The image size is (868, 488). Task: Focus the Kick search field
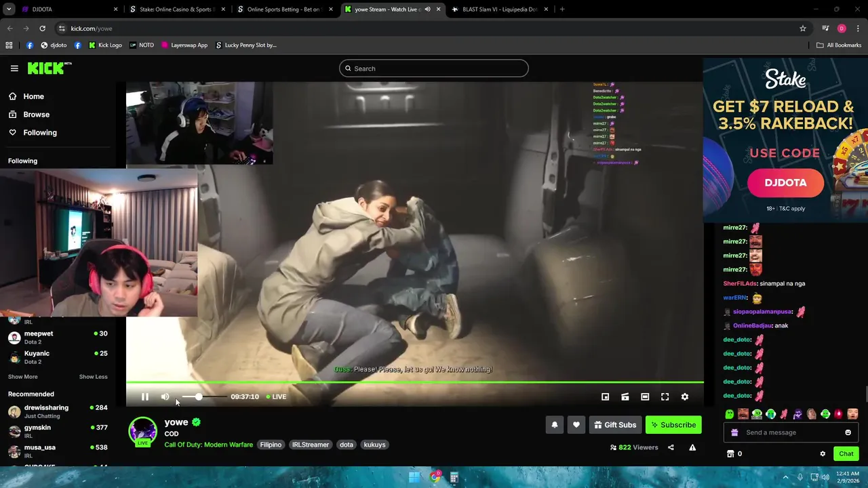433,68
